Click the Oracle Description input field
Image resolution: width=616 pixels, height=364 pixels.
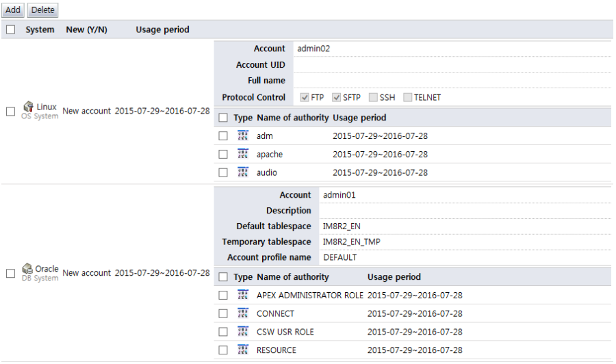464,211
